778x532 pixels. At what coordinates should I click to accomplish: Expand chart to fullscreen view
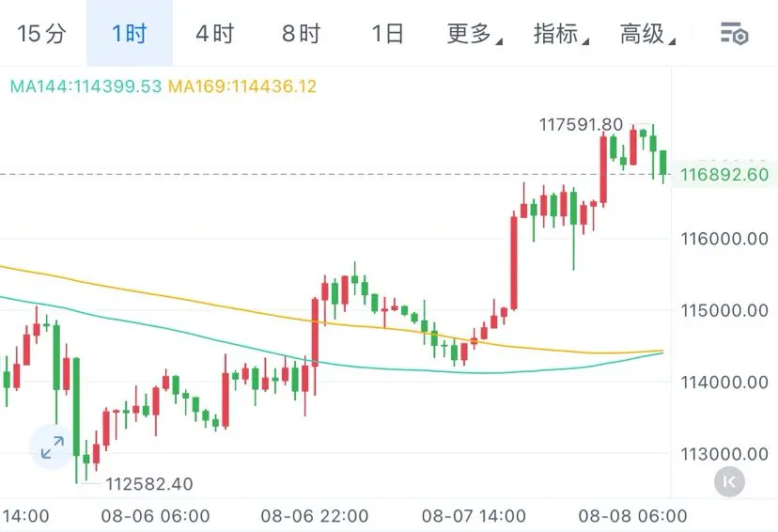tap(52, 447)
